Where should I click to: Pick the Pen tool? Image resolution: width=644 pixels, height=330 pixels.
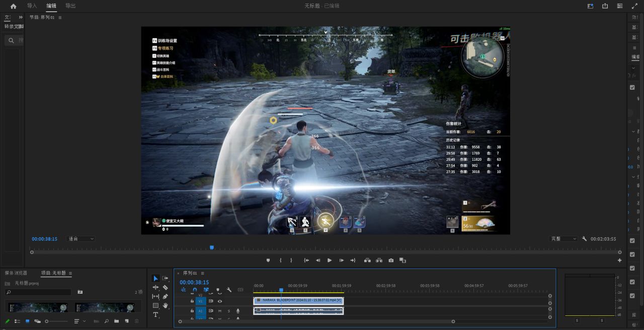click(x=165, y=296)
